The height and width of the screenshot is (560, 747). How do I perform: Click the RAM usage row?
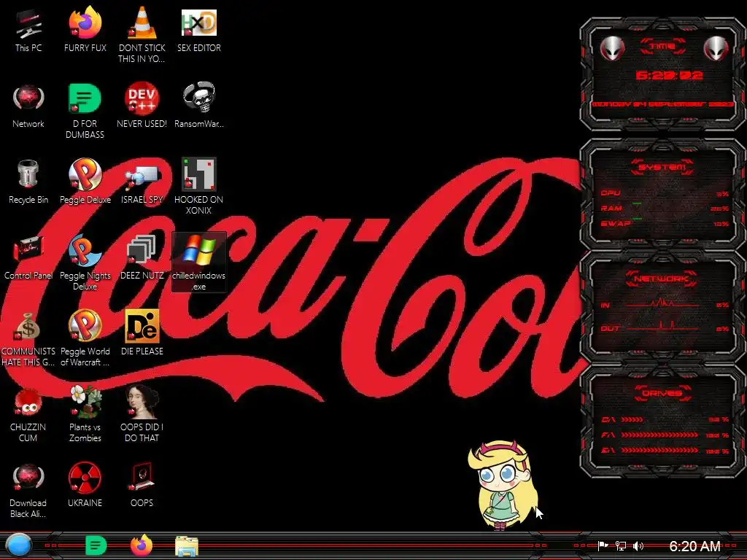click(x=665, y=209)
